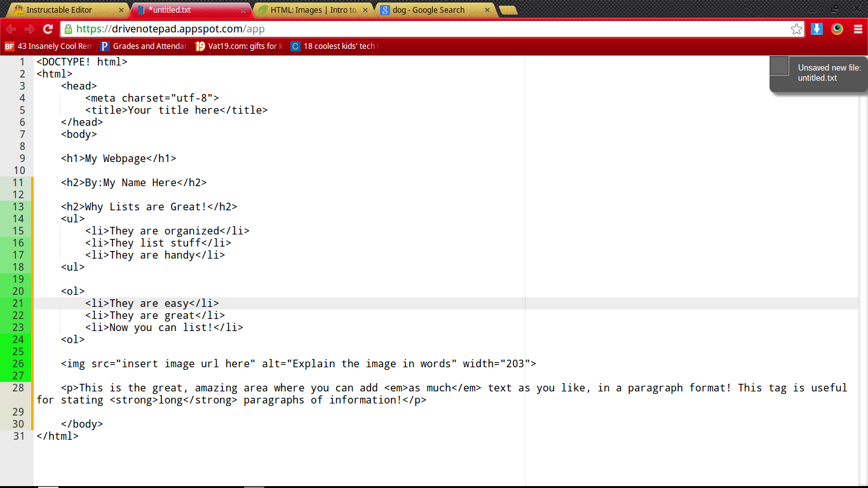The width and height of the screenshot is (868, 488).
Task: Click the round colorful extension icon
Action: click(837, 29)
